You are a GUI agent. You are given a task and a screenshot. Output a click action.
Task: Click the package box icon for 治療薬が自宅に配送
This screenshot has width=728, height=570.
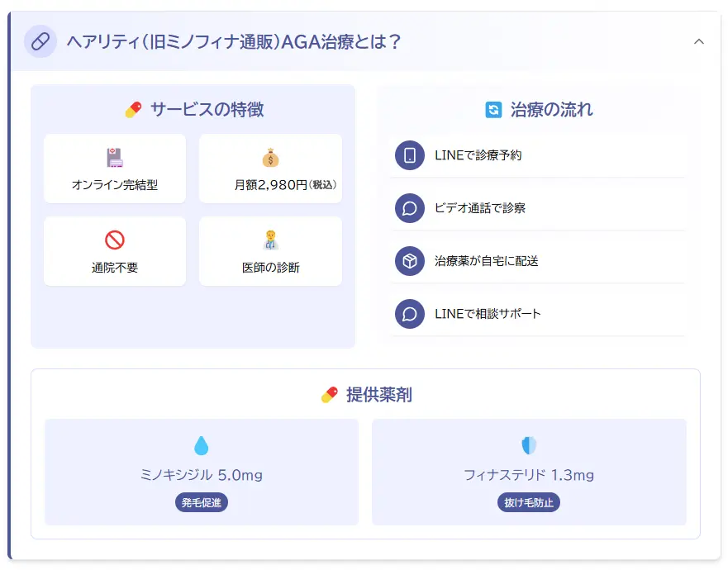pyautogui.click(x=410, y=261)
